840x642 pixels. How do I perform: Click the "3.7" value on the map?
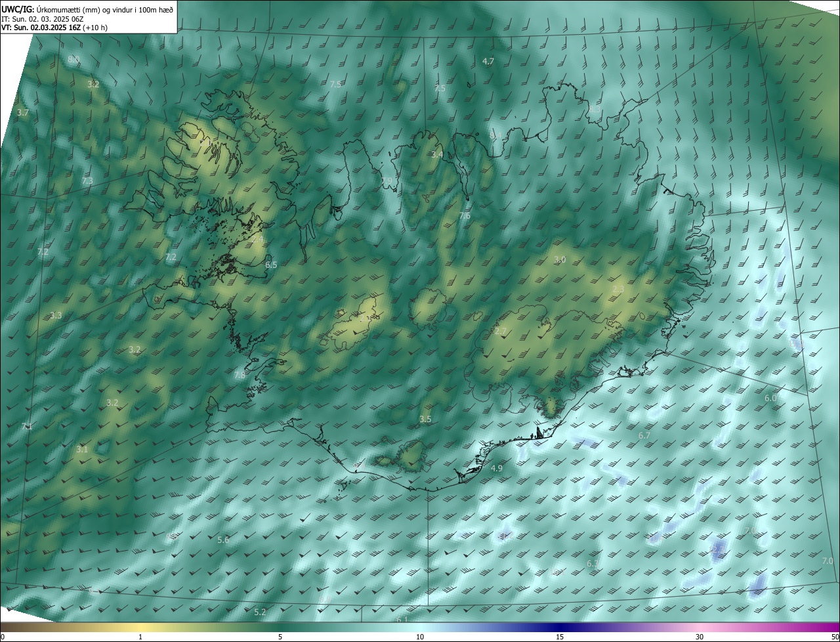pyautogui.click(x=23, y=113)
